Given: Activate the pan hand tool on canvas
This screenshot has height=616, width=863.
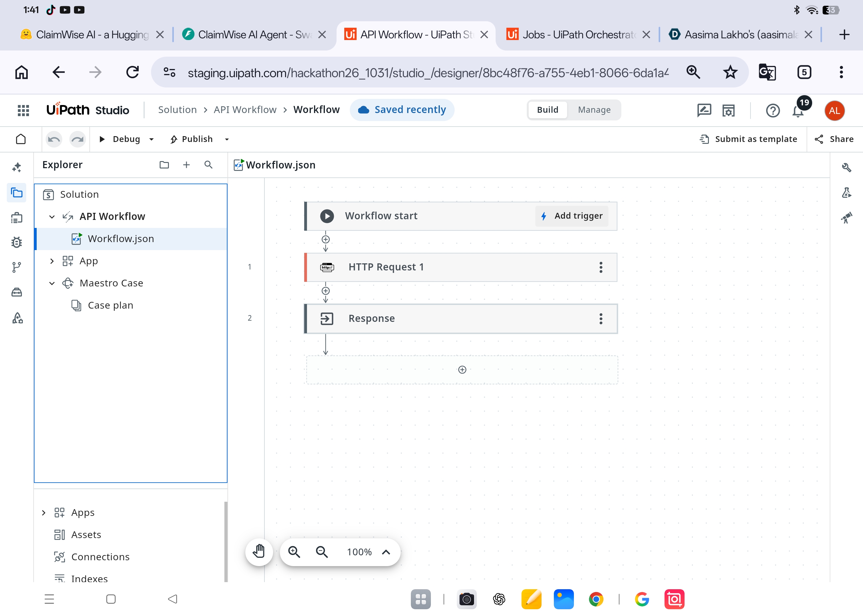Looking at the screenshot, I should (259, 552).
